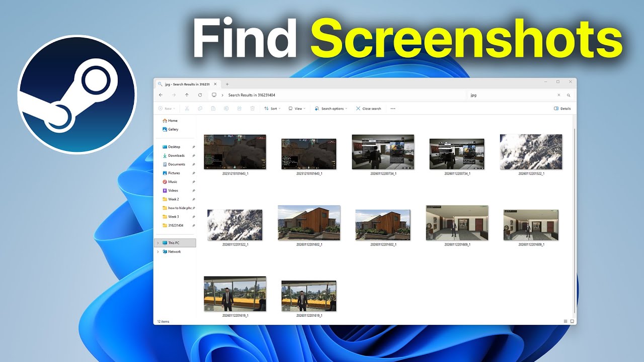Switch to the details list view in the status bar
This screenshot has width=644, height=362.
click(x=566, y=321)
